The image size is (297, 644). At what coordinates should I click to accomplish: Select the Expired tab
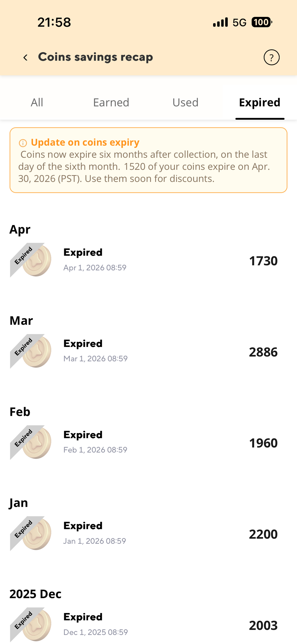click(x=260, y=102)
